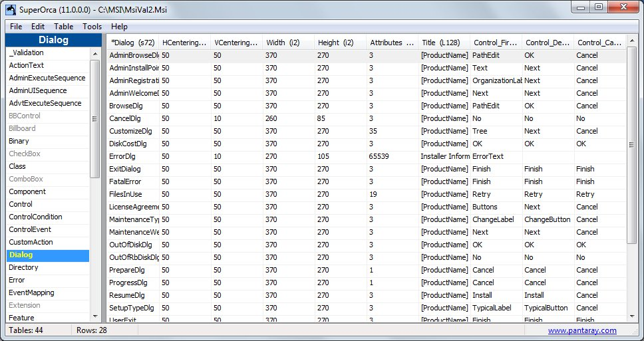Select the BrowseDlg row name cell
This screenshot has width=644, height=341.
(134, 106)
